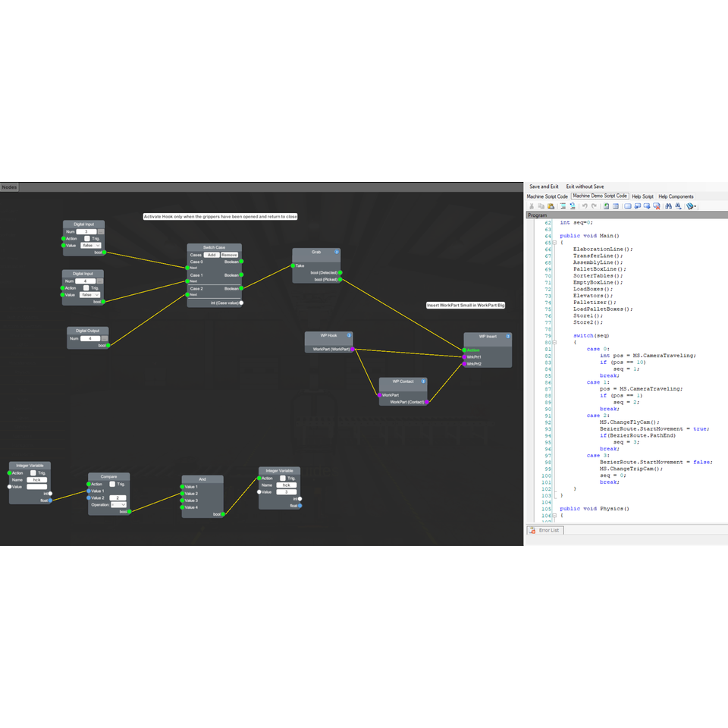The image size is (728, 728).
Task: Click the Paste icon in code toolbar
Action: pos(551,206)
